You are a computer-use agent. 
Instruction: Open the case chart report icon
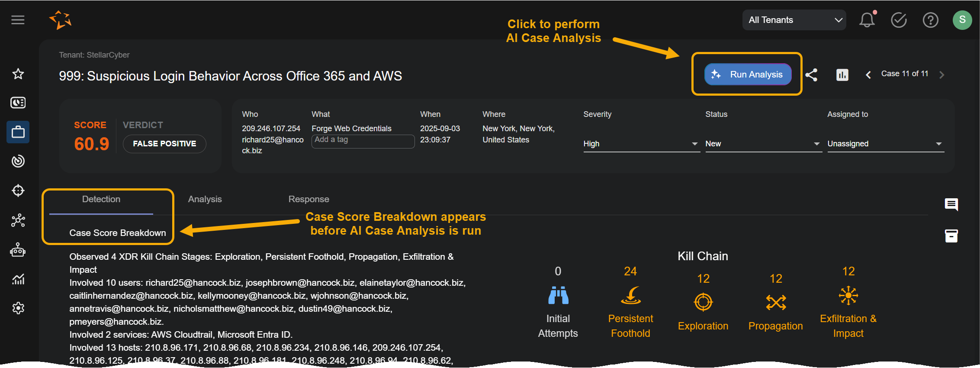842,75
